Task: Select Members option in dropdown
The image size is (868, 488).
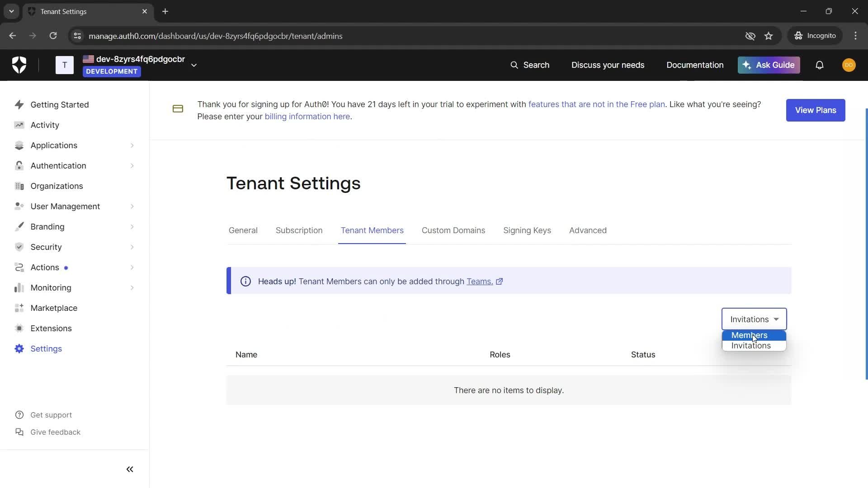Action: [754, 335]
